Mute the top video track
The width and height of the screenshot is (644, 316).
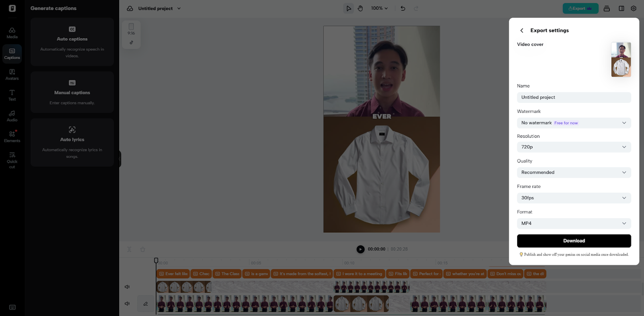coord(127,287)
